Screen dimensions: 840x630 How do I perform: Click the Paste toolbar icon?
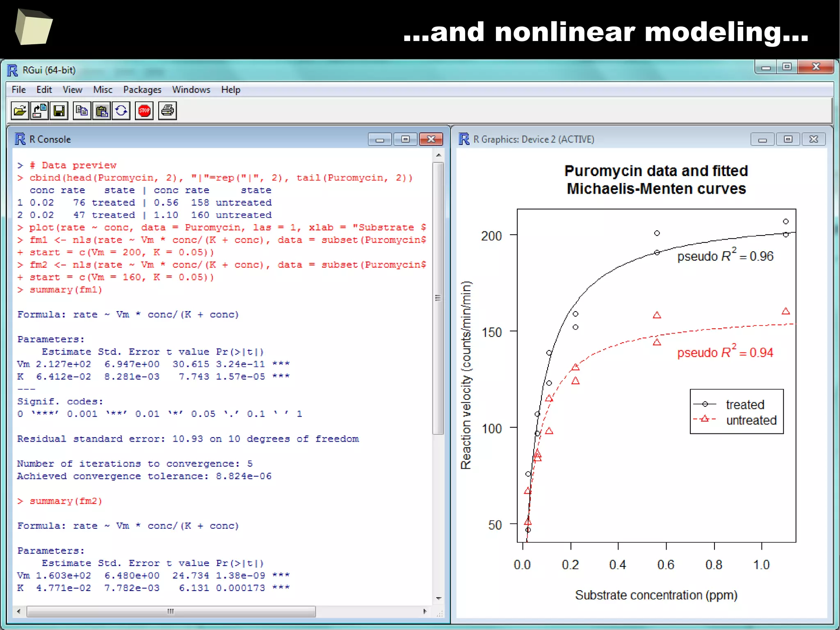click(102, 111)
